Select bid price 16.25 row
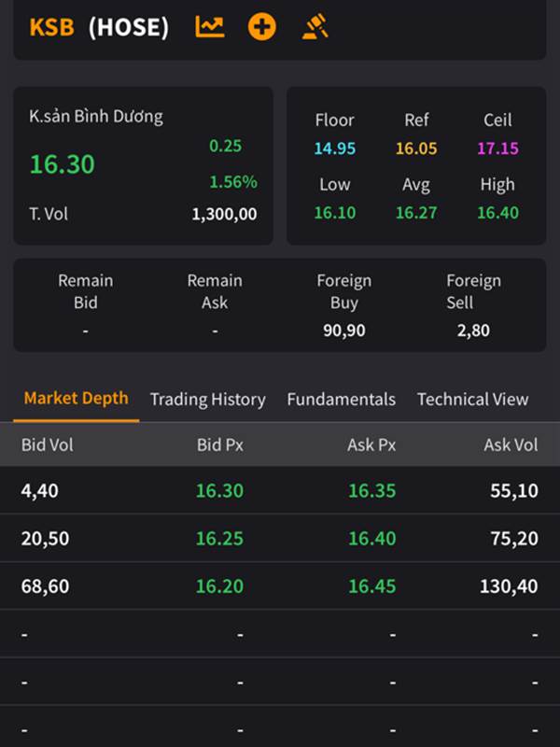Viewport: 560px width, 747px height. pos(219,539)
